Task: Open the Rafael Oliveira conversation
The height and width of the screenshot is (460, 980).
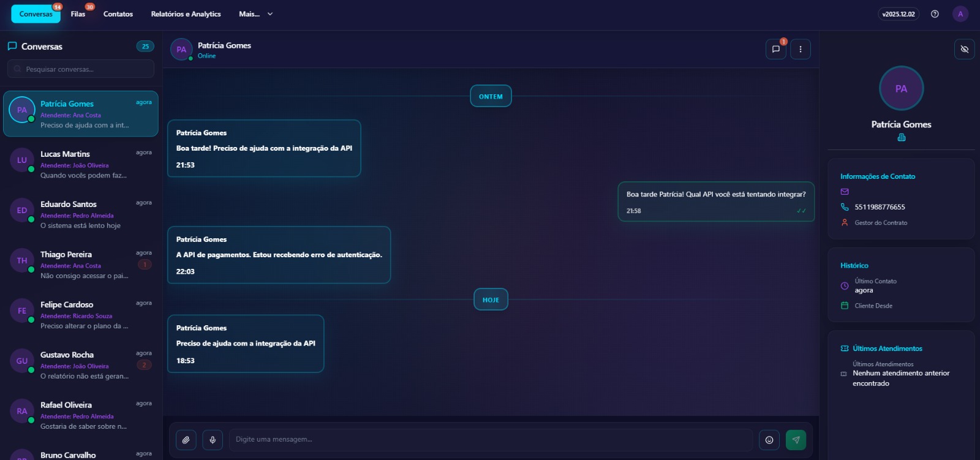Action: (81, 415)
